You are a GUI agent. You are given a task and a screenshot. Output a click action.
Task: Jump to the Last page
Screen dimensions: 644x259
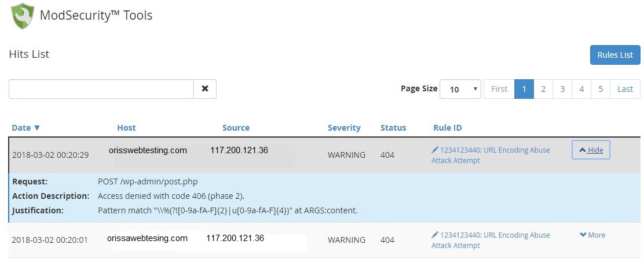coord(625,89)
